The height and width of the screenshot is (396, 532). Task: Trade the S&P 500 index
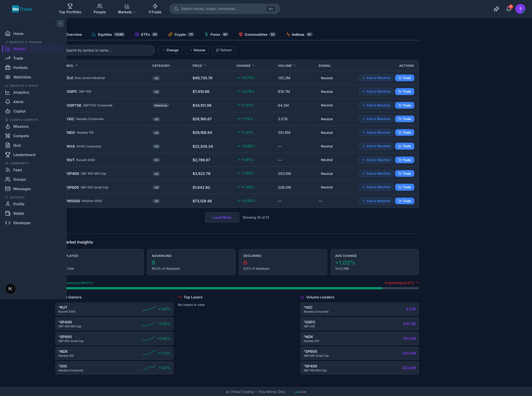(x=405, y=92)
